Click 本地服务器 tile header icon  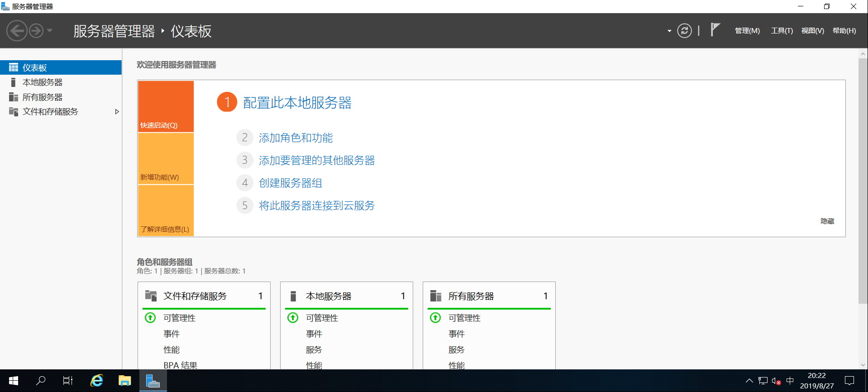pyautogui.click(x=293, y=296)
